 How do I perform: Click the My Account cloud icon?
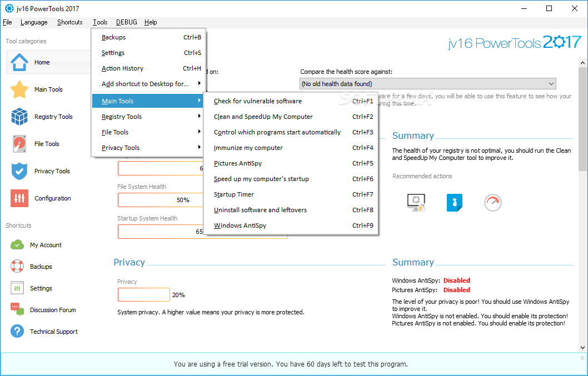tap(17, 245)
